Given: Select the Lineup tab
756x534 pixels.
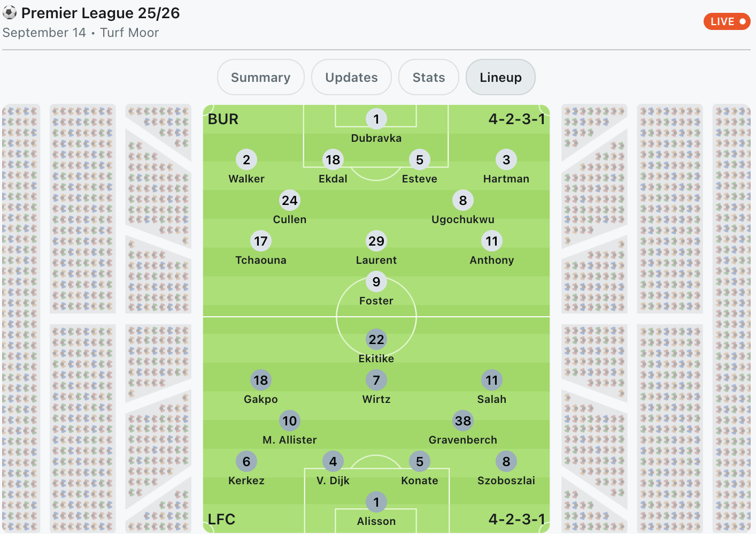Looking at the screenshot, I should click(x=500, y=77).
